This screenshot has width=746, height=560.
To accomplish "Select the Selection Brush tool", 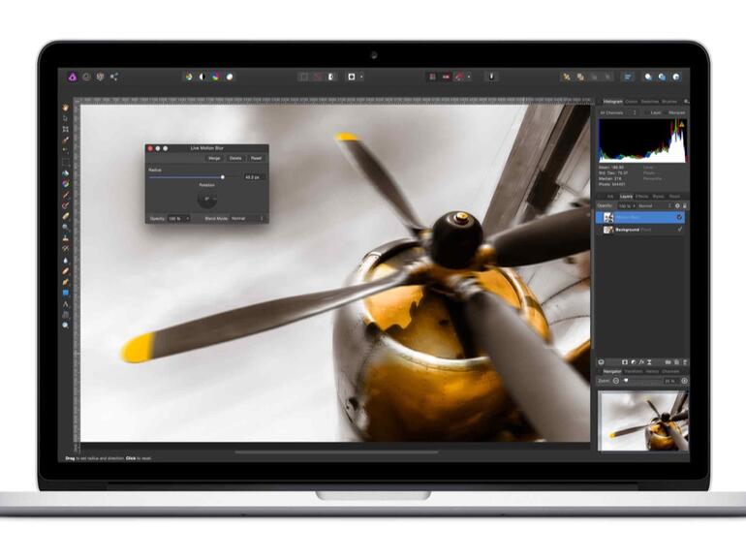I will 66,140.
